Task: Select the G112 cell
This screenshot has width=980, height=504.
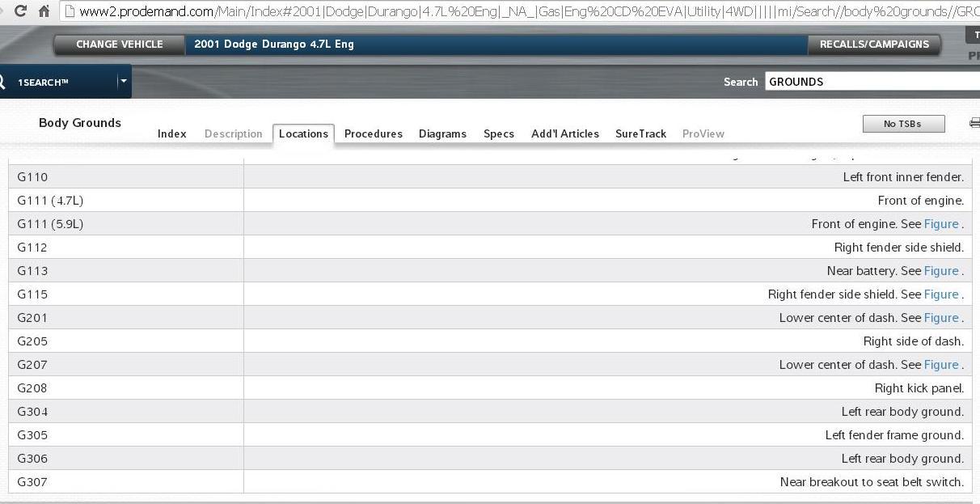Action: (126, 248)
